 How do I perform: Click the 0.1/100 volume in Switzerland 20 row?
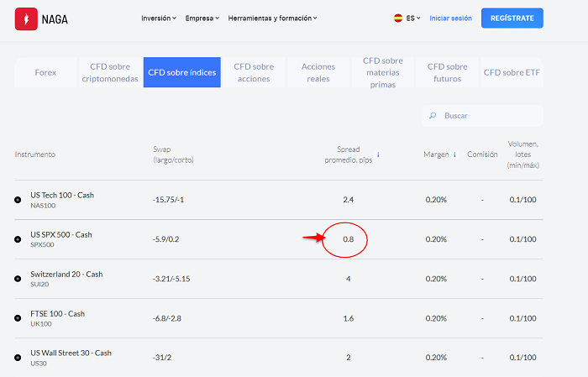pyautogui.click(x=522, y=279)
